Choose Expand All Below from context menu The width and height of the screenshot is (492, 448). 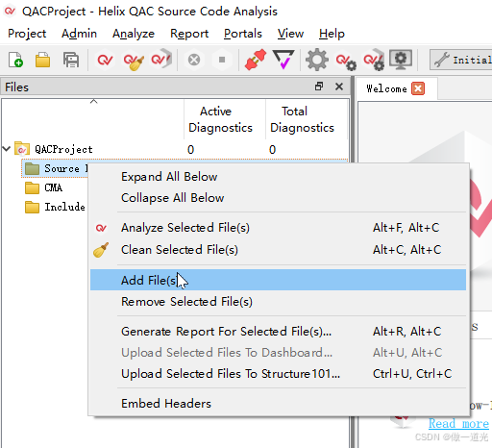click(278, 177)
